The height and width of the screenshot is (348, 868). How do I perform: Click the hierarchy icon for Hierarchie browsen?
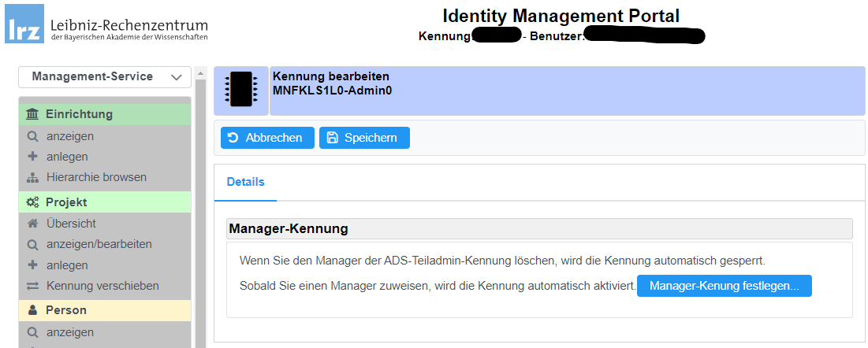pyautogui.click(x=32, y=177)
